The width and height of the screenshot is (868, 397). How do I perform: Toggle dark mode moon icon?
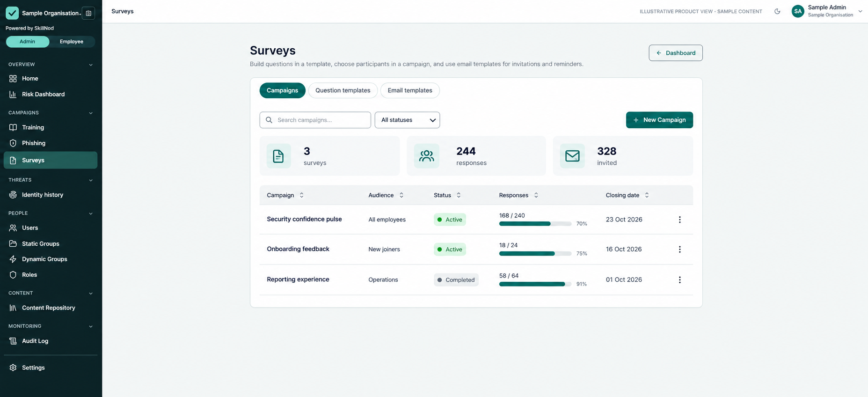[777, 11]
